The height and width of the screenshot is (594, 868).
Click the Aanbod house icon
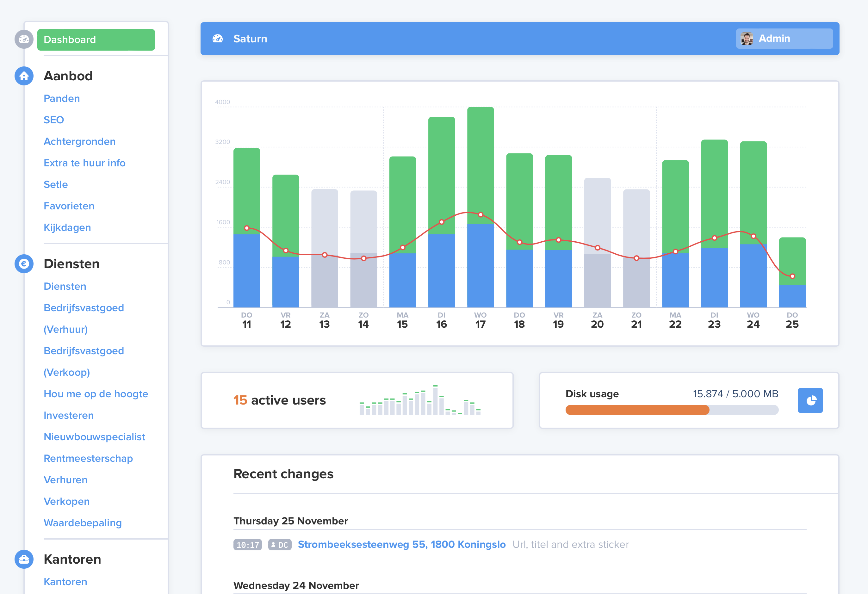point(24,76)
